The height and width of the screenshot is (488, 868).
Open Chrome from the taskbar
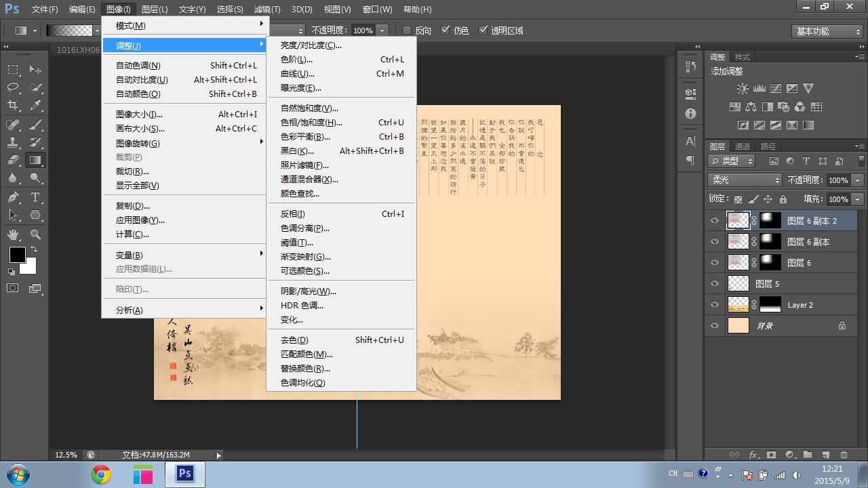pos(101,474)
